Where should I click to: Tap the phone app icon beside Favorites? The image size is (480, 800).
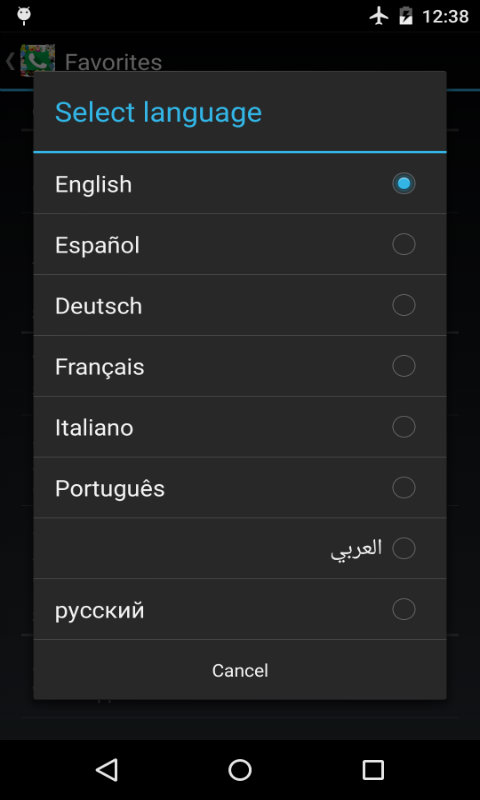37,60
